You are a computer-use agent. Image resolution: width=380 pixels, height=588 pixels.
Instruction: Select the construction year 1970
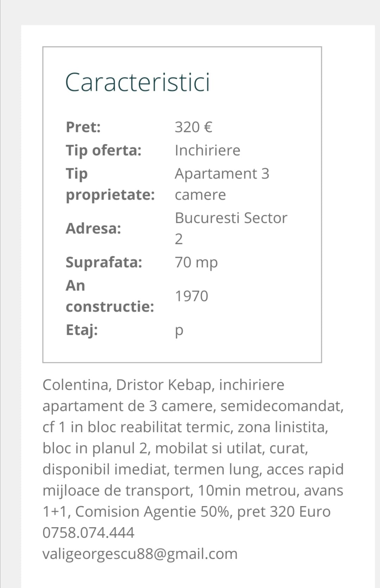point(192,296)
